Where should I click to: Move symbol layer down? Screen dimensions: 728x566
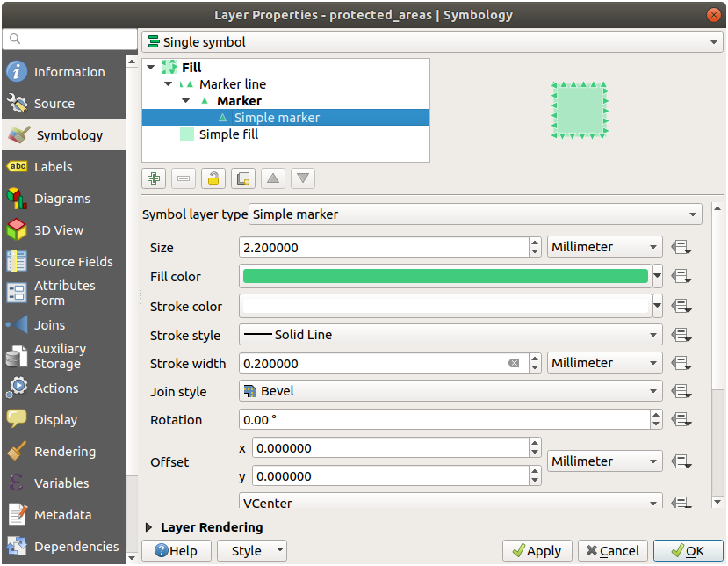(x=303, y=178)
